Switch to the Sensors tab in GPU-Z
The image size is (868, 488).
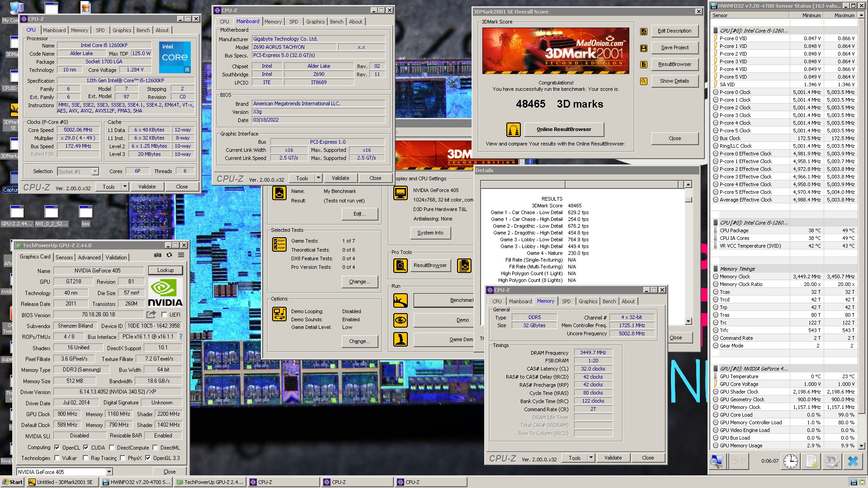(64, 258)
